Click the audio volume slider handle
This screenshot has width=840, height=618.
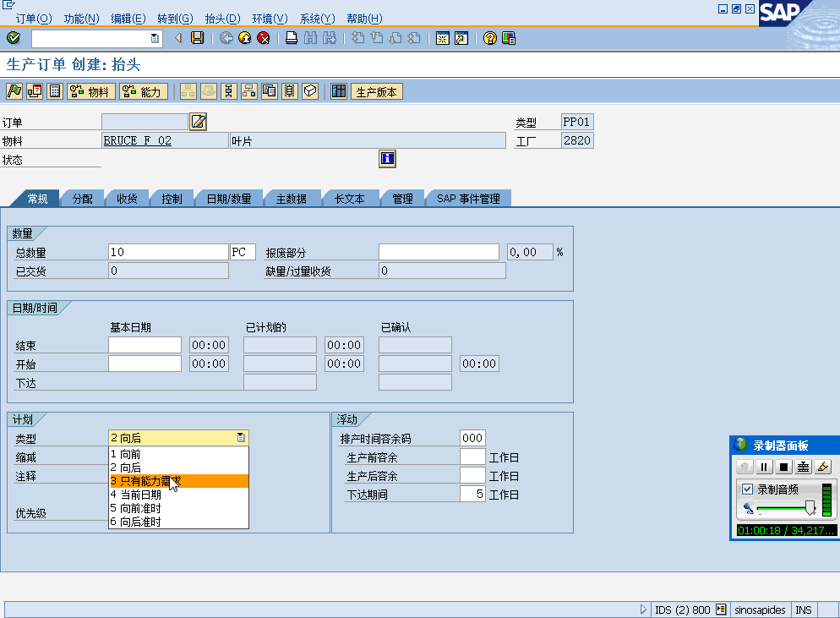[810, 507]
